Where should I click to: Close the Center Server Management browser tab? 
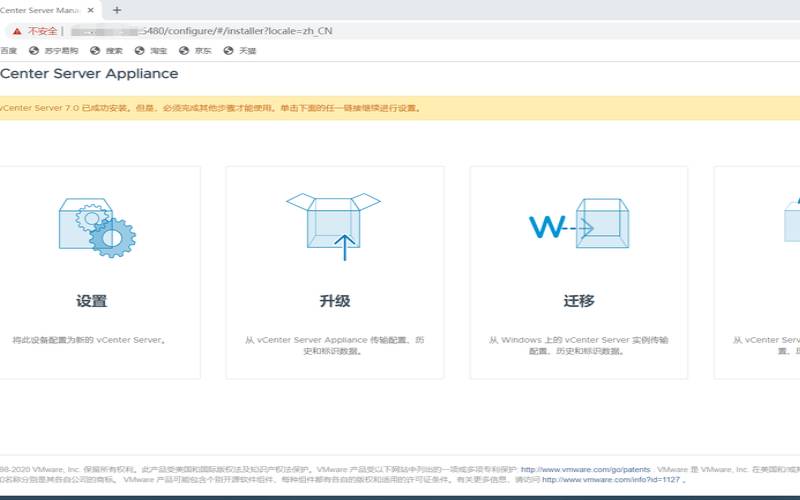coord(91,10)
